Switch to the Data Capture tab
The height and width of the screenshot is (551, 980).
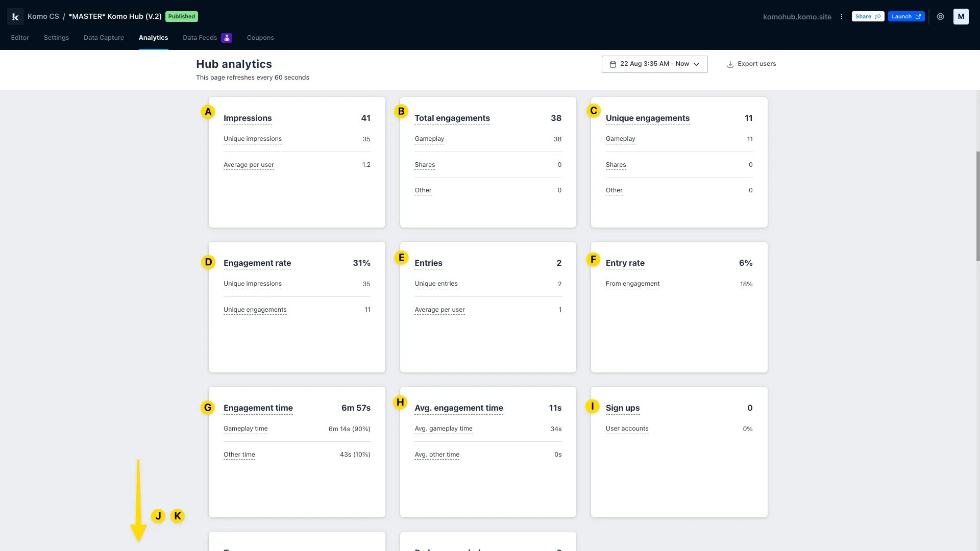pos(104,38)
